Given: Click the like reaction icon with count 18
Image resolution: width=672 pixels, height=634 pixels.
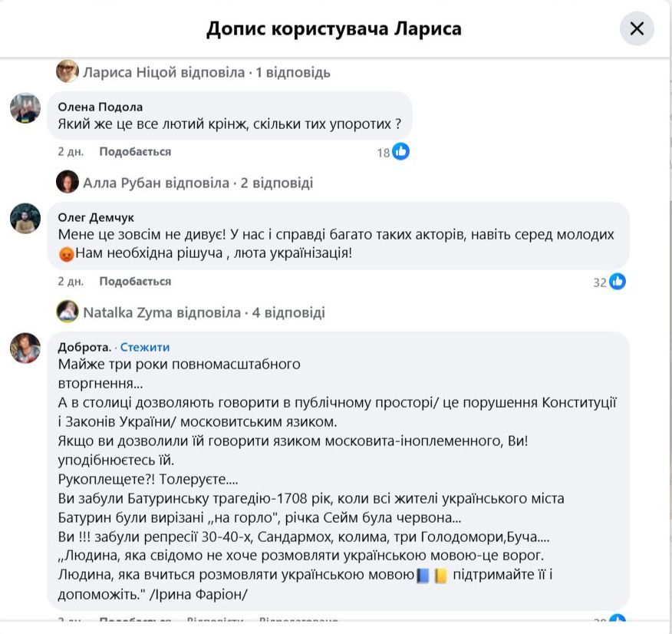Looking at the screenshot, I should tap(400, 152).
